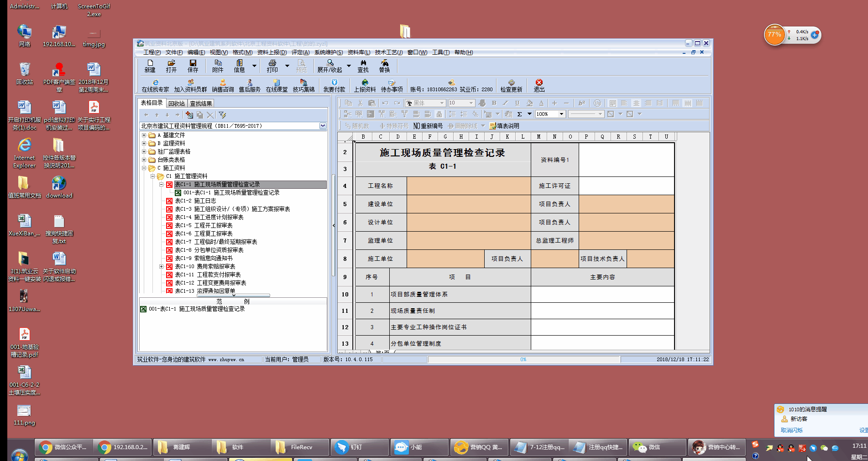Click the 填表说明 form instructions button
Image resolution: width=868 pixels, height=461 pixels.
504,126
